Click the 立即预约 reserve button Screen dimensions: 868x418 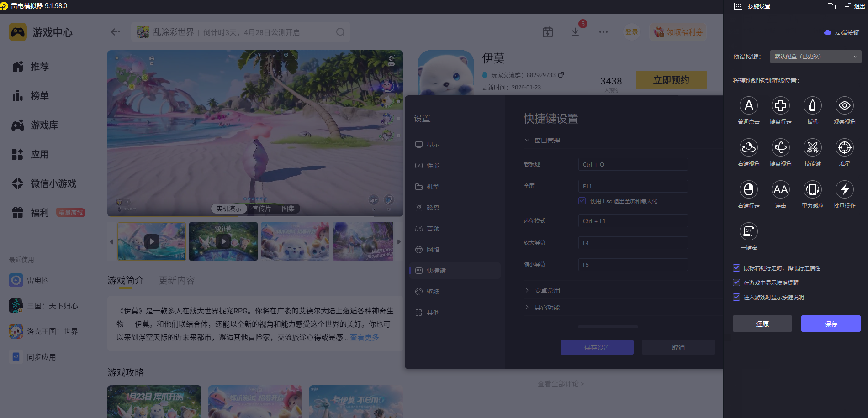point(671,80)
